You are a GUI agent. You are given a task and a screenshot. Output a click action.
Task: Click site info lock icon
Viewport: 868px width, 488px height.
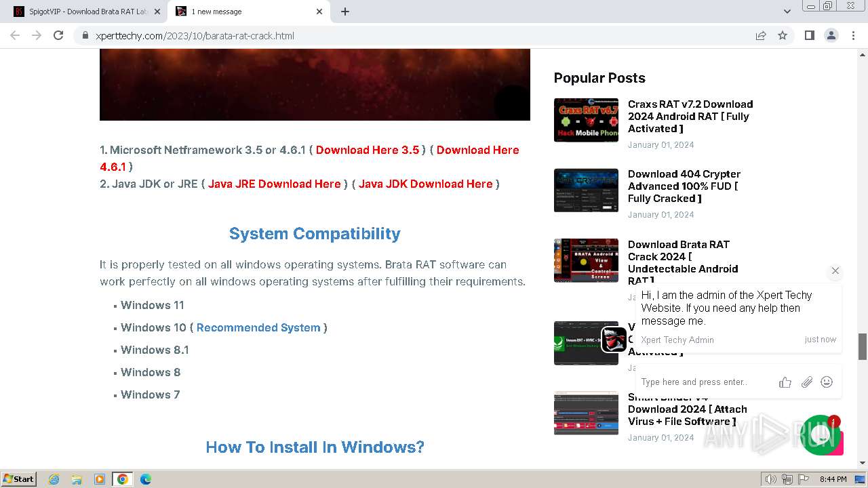(x=85, y=35)
